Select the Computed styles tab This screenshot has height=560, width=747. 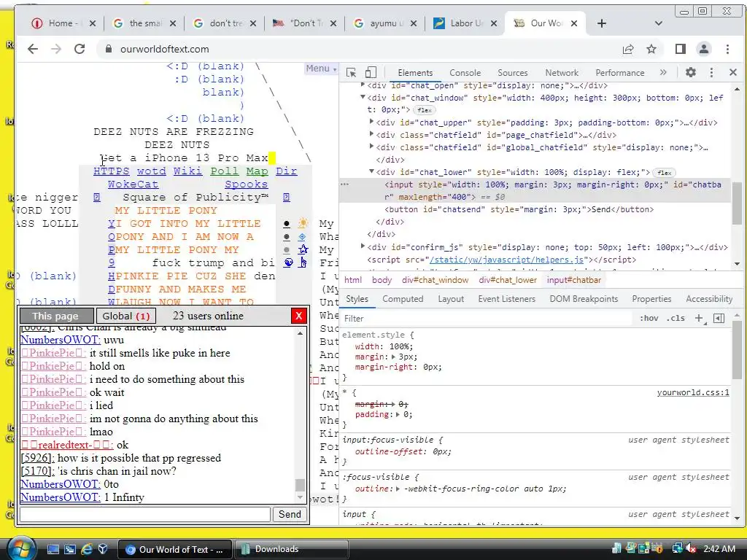(403, 299)
